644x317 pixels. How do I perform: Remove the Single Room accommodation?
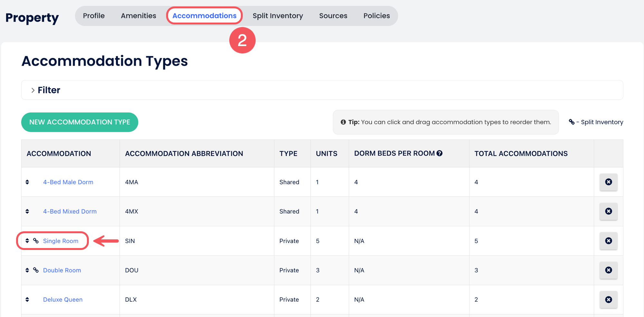click(608, 241)
